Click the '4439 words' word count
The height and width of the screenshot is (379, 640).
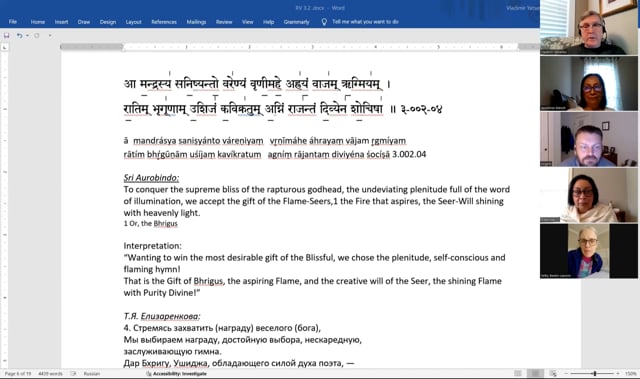pos(50,373)
